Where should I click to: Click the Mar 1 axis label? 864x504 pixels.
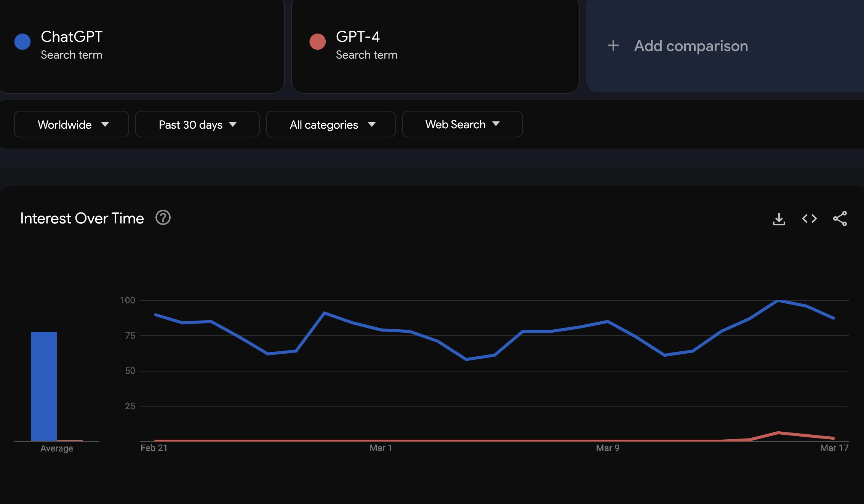click(x=381, y=448)
